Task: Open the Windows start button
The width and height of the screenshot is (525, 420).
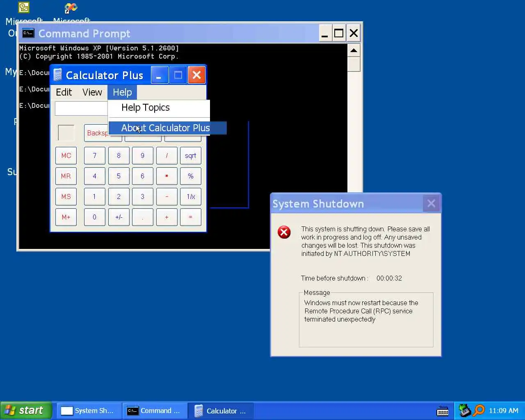Action: pos(26,411)
